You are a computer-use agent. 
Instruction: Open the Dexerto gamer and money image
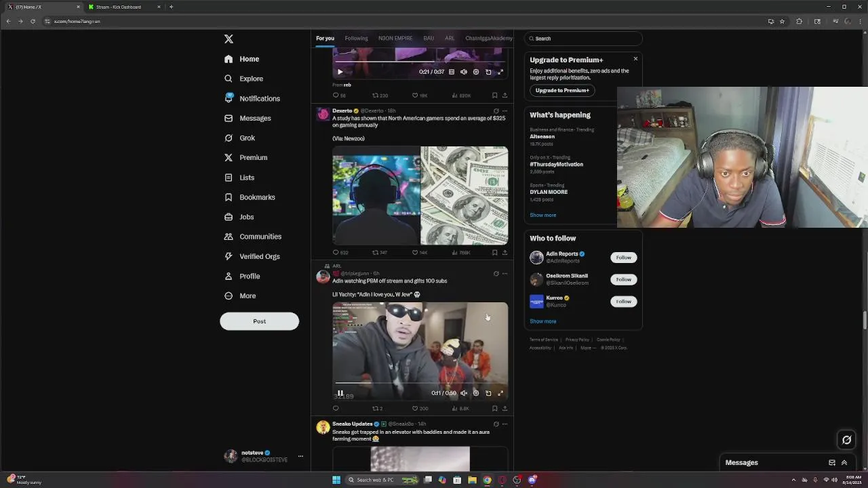click(420, 195)
